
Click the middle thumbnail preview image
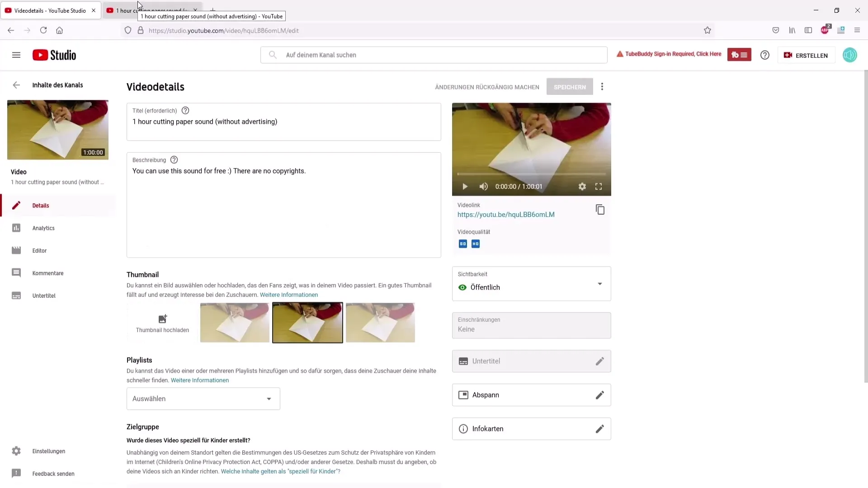(307, 322)
